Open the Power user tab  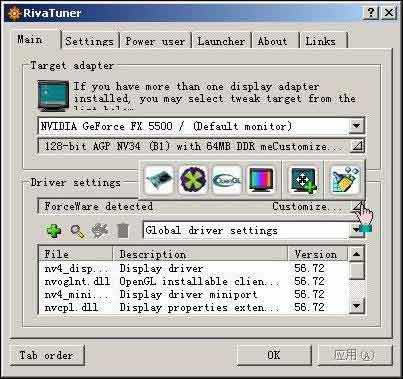click(x=155, y=41)
